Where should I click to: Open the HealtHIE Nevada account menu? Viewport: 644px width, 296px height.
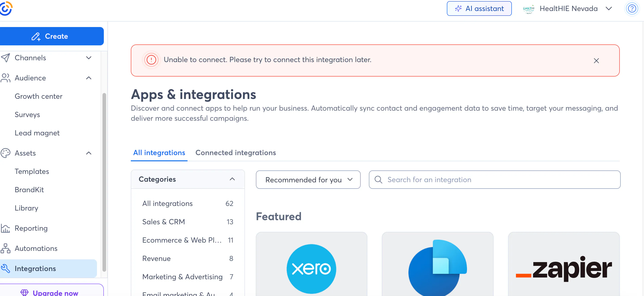tap(568, 9)
